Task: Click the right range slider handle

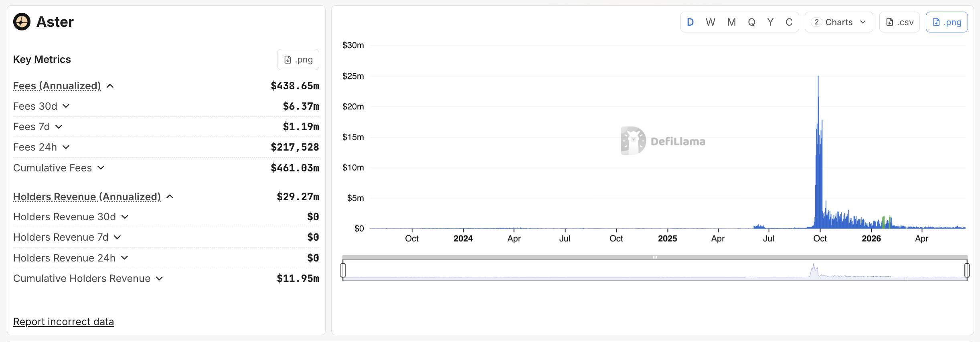Action: [967, 270]
